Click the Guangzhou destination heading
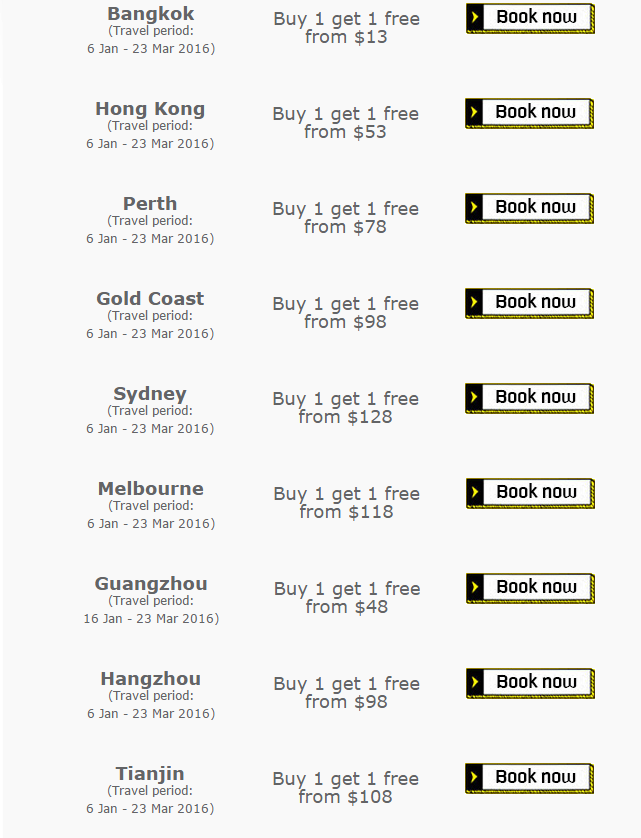 click(x=151, y=584)
